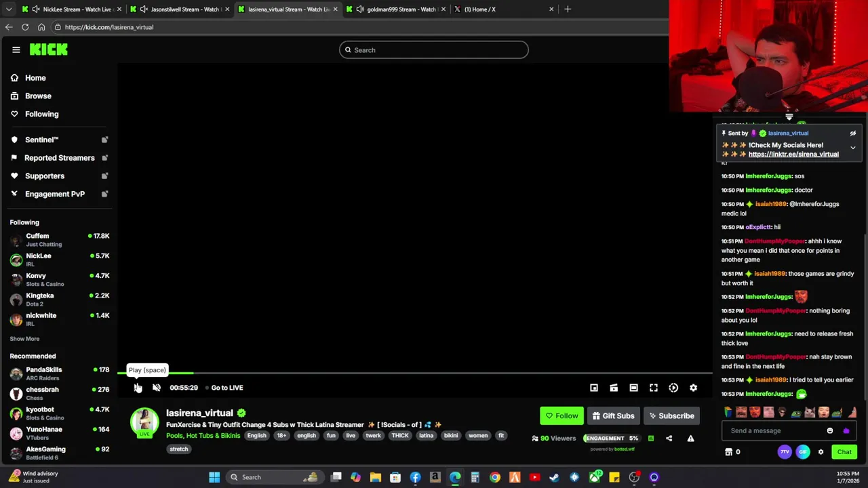Open Supporters sidebar item
The image size is (868, 488).
(45, 176)
